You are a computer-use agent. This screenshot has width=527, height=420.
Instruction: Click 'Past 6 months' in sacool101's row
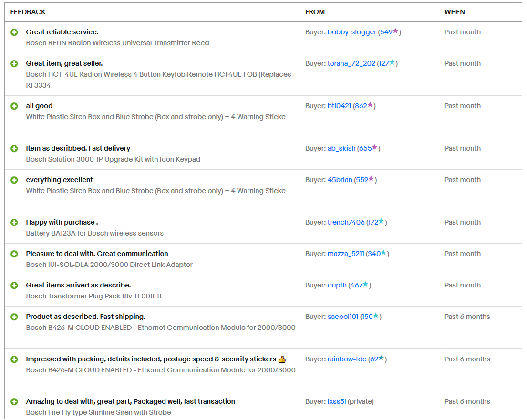coord(467,317)
